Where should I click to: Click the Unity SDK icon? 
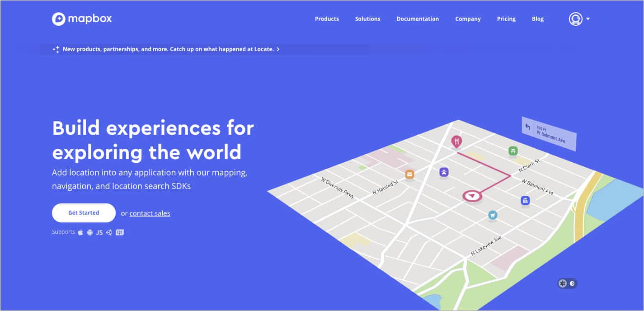[x=109, y=232]
